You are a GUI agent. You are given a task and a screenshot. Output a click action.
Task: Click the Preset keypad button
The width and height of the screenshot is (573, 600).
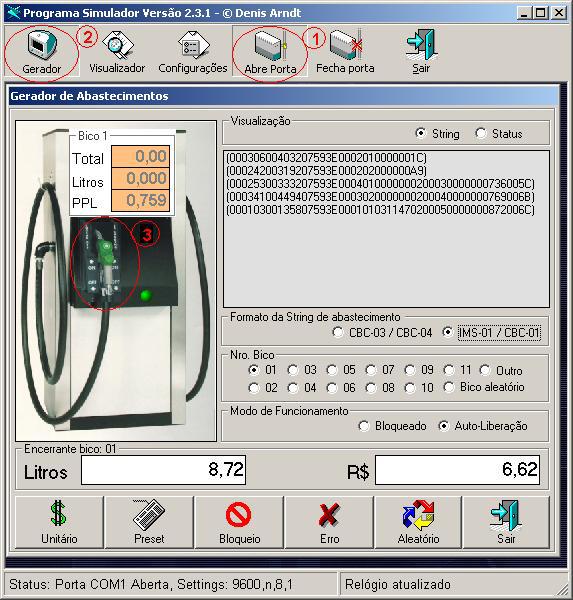tap(149, 522)
